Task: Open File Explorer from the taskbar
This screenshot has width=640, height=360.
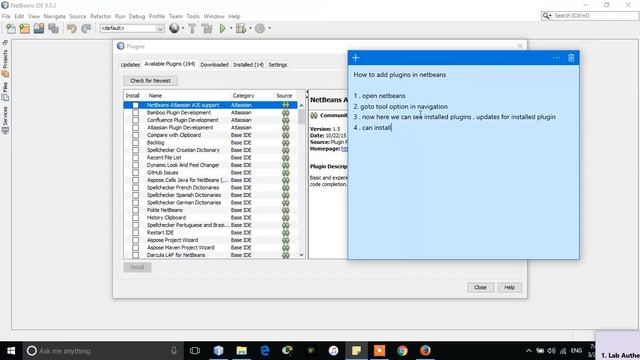Action: [x=242, y=351]
